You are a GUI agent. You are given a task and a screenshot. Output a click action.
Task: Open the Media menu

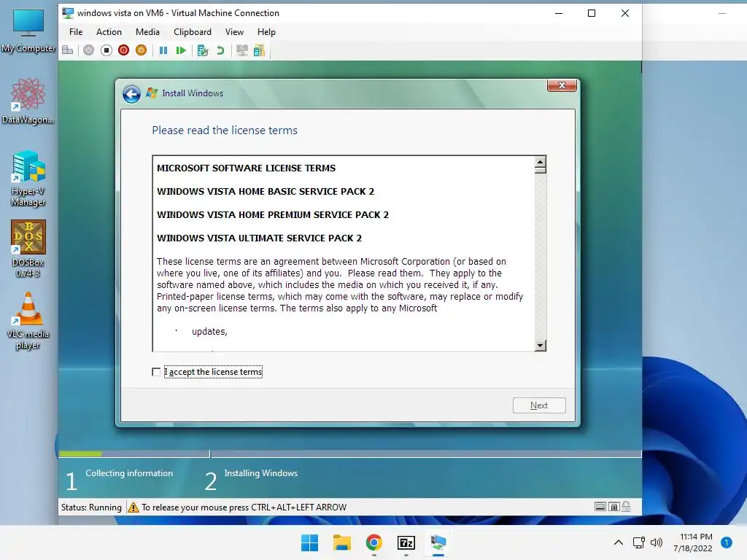point(147,32)
